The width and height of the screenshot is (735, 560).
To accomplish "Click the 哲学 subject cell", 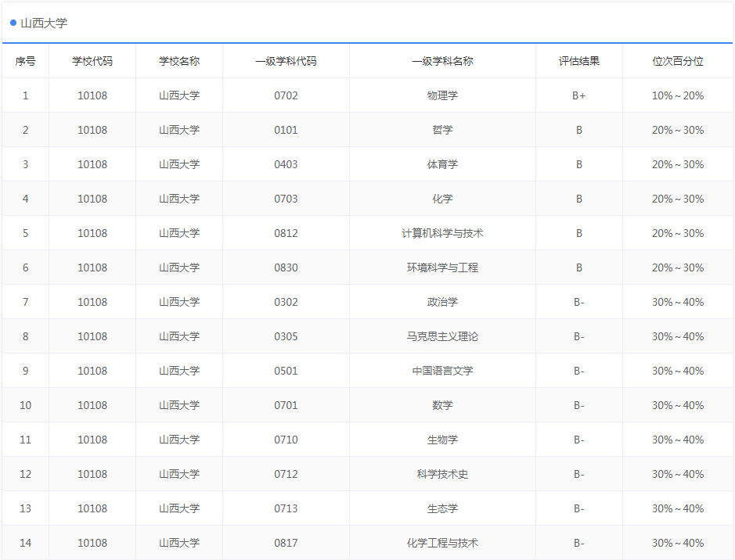I will tap(442, 130).
